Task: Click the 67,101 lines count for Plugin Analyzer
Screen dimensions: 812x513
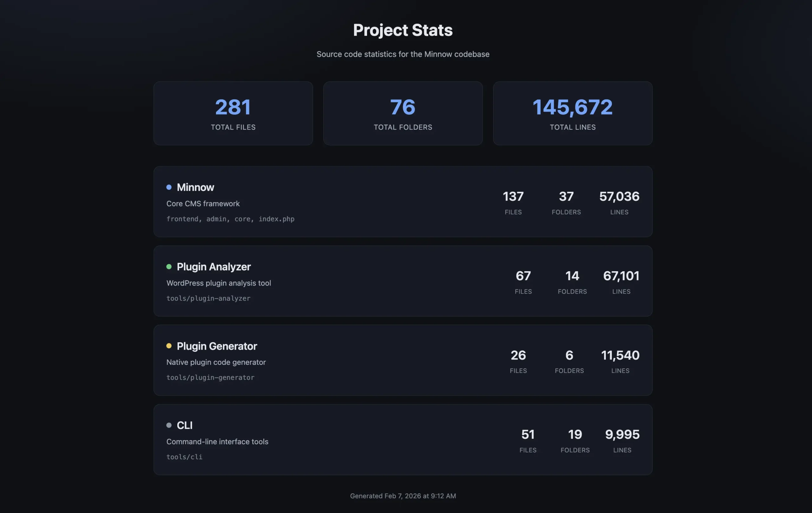Action: coord(621,276)
